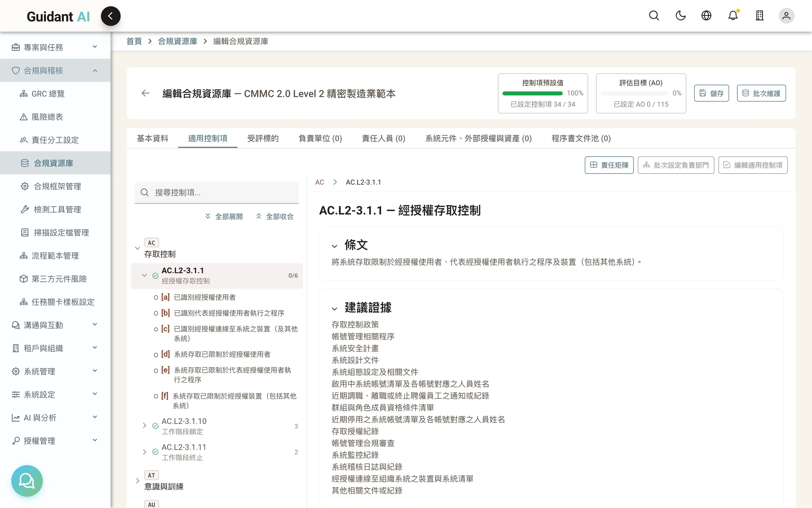Expand 溝通與互動 menu
Screen dimensions: 812x508
point(55,325)
